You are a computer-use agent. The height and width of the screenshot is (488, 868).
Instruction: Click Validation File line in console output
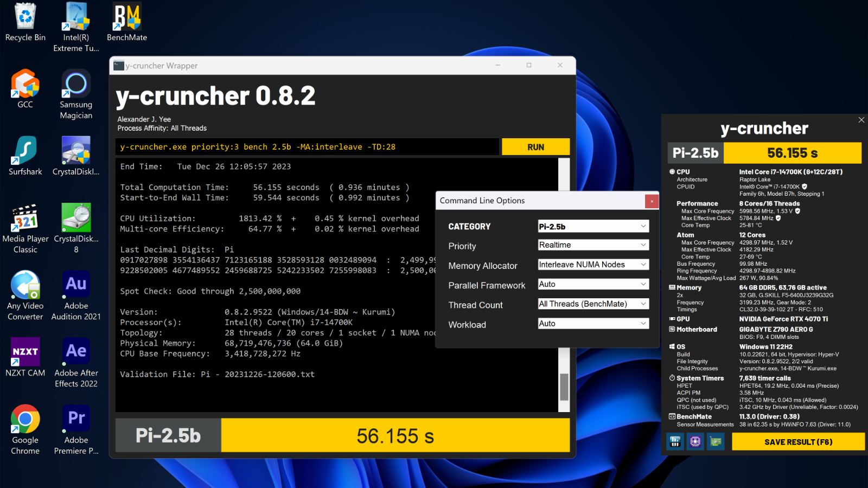[x=218, y=374]
